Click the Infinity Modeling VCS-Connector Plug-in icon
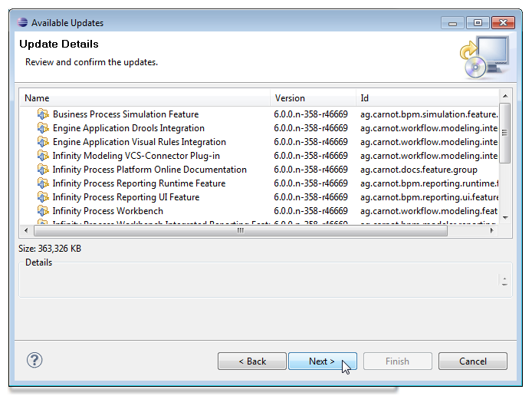Screen dimensions: 532x396 click(43, 156)
